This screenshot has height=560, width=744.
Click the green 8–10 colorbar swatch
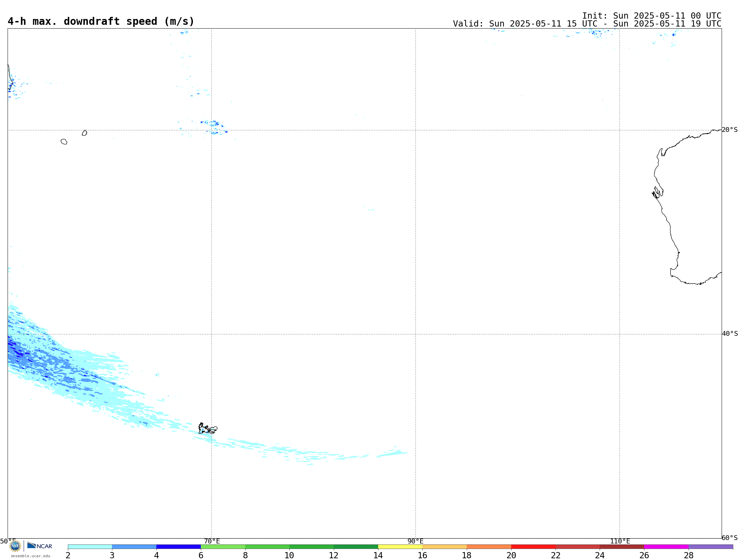click(x=267, y=547)
